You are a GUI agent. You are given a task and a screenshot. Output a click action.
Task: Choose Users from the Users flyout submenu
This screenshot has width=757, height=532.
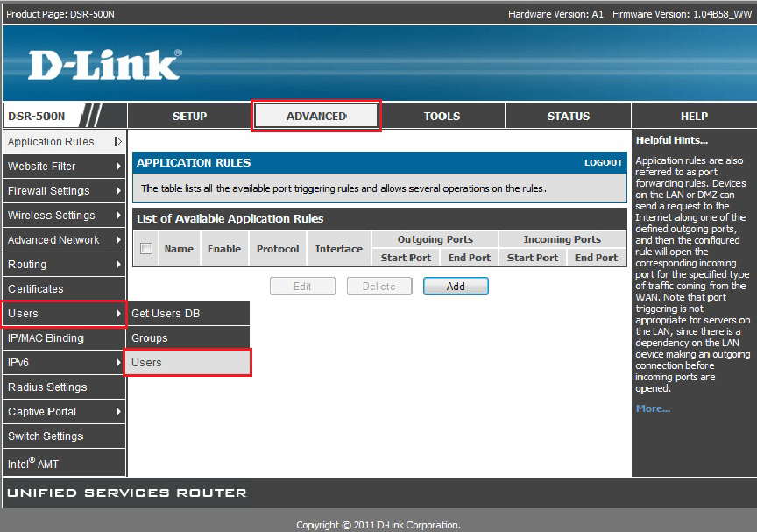click(x=188, y=363)
